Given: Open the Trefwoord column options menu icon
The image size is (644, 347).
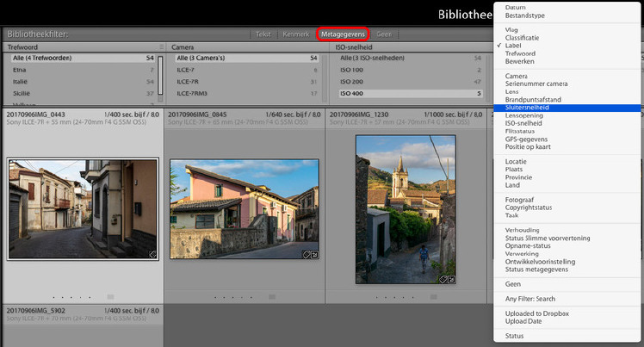Looking at the screenshot, I should coord(161,47).
